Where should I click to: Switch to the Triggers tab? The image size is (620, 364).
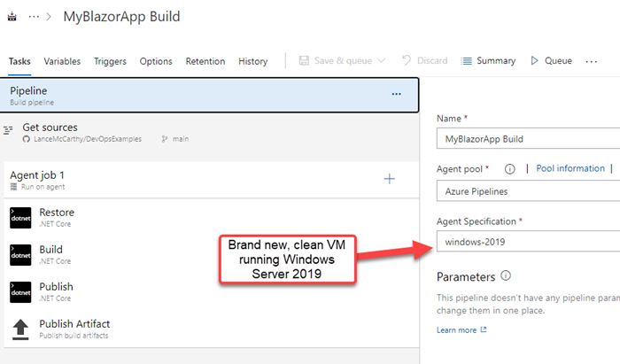[x=109, y=61]
